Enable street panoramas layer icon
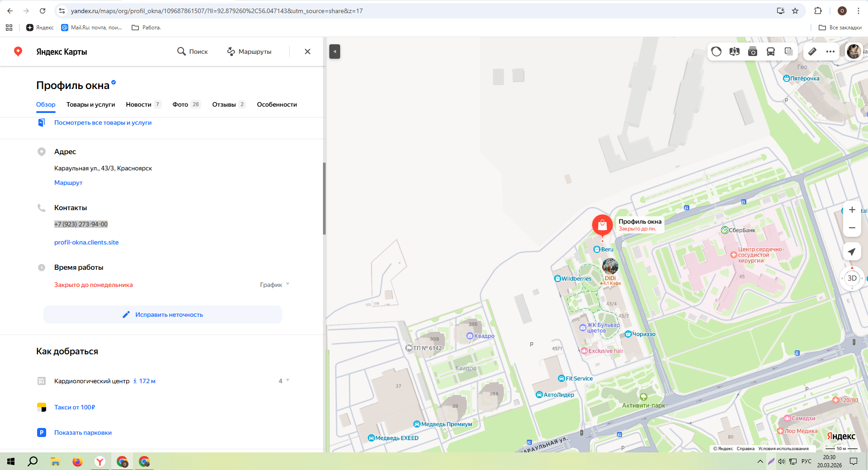Viewport: 868px width, 470px height. (x=735, y=52)
